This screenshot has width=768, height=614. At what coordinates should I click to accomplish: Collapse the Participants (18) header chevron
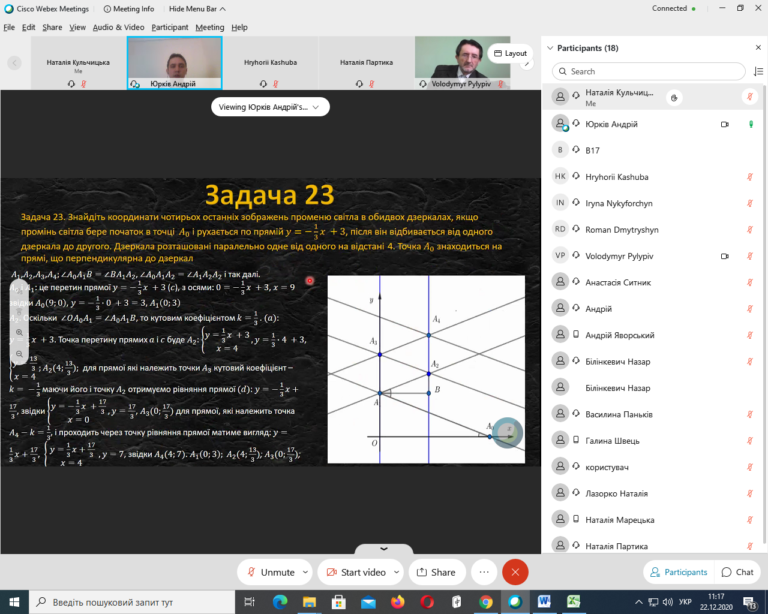click(550, 48)
